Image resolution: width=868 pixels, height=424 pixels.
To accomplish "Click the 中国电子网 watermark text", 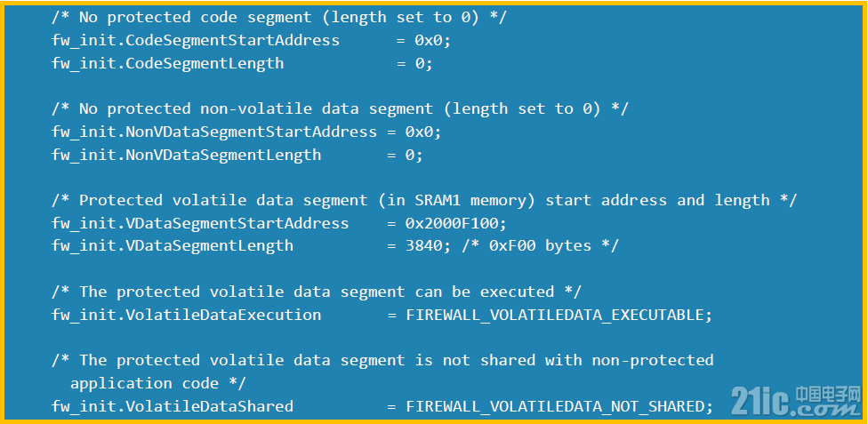I will [829, 394].
